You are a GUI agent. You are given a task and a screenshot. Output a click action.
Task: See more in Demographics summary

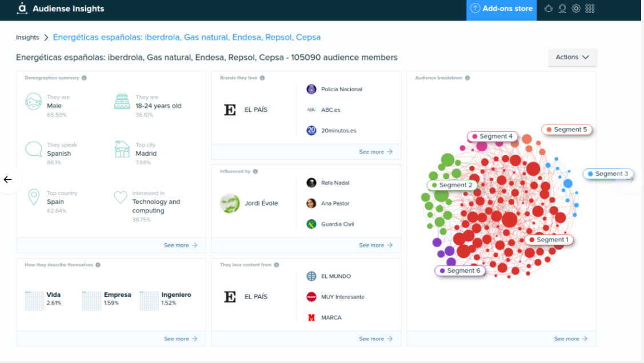pos(181,245)
